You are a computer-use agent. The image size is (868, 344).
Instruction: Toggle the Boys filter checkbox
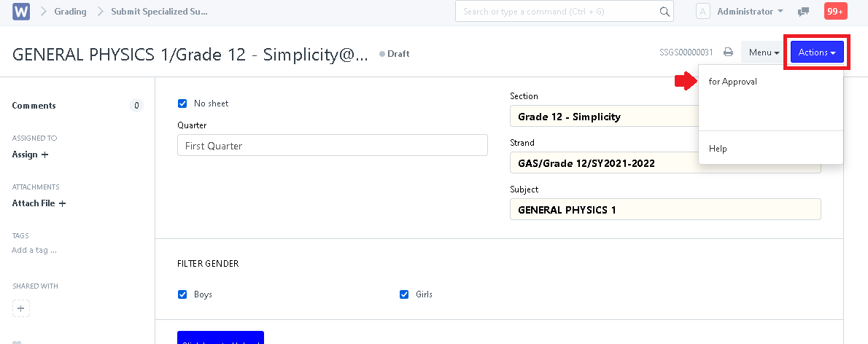(x=183, y=294)
